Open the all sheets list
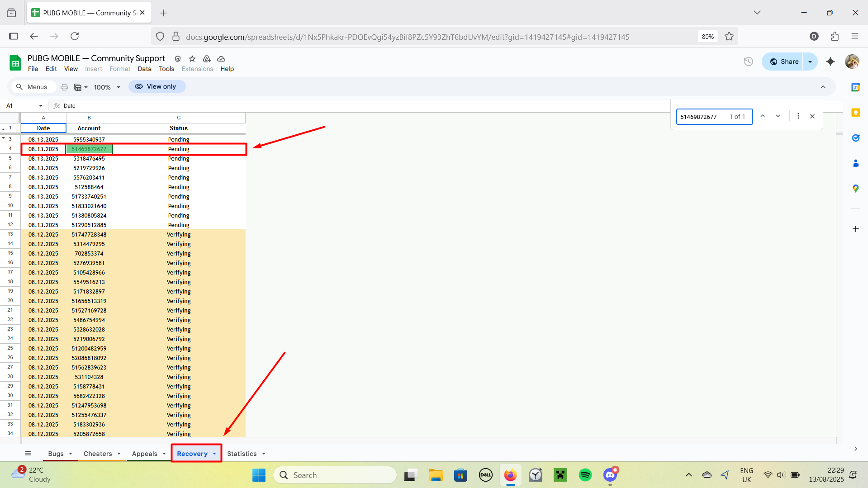 28,453
